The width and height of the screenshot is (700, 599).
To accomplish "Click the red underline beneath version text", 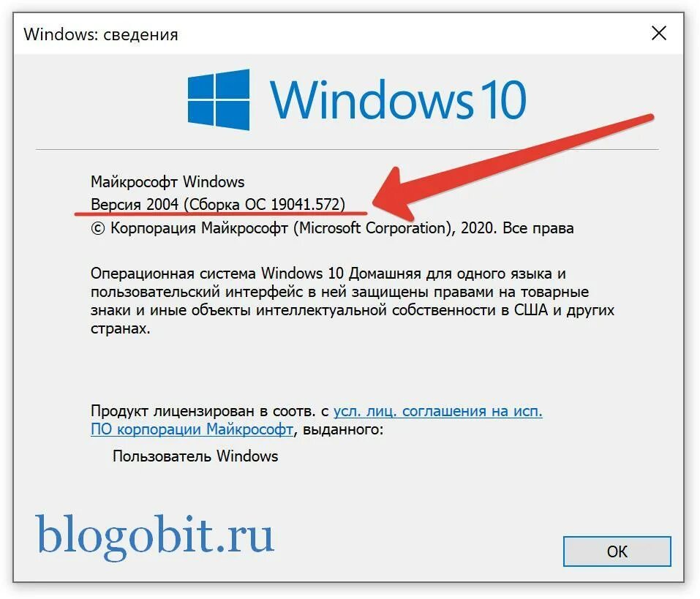I will point(221,214).
